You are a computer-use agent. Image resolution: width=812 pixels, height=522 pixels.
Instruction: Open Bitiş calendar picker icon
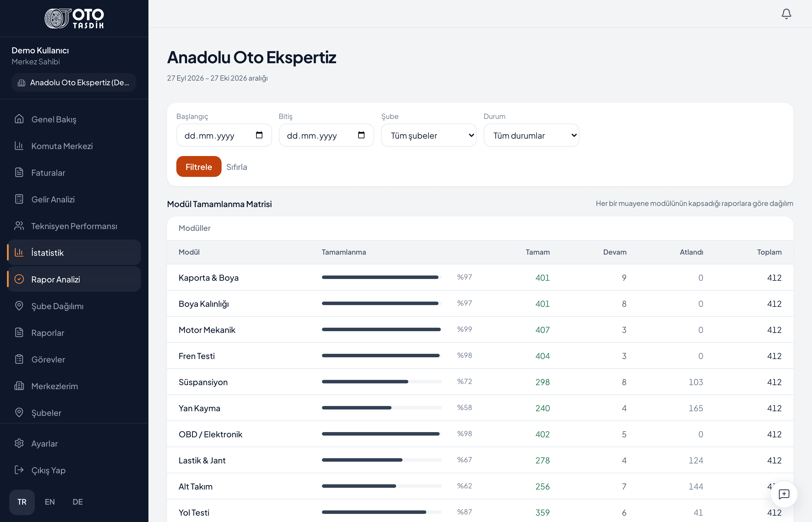[x=361, y=135]
